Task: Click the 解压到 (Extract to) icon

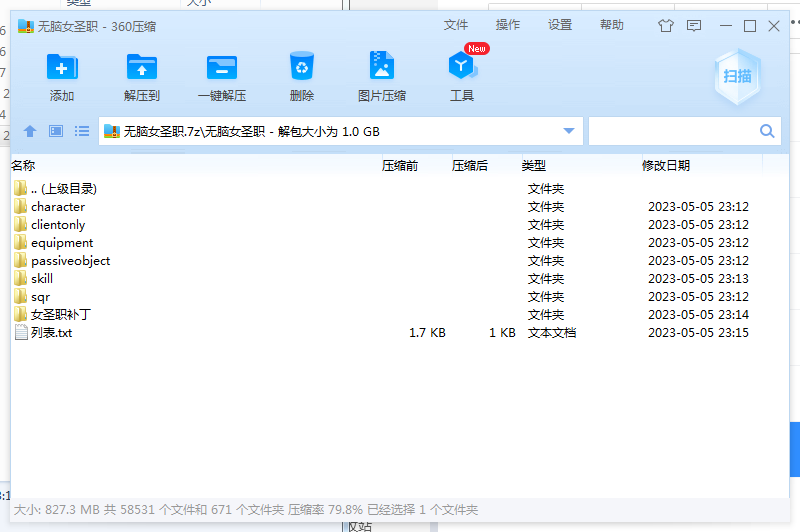Action: click(142, 68)
